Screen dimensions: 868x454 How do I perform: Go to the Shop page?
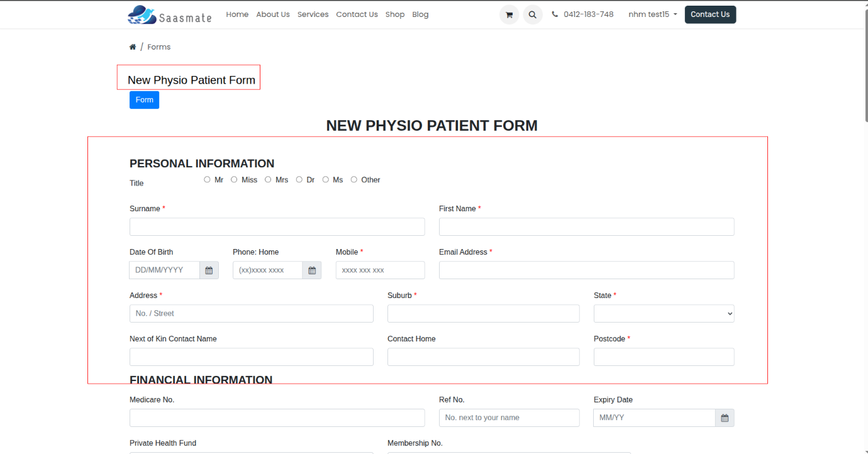(x=395, y=14)
